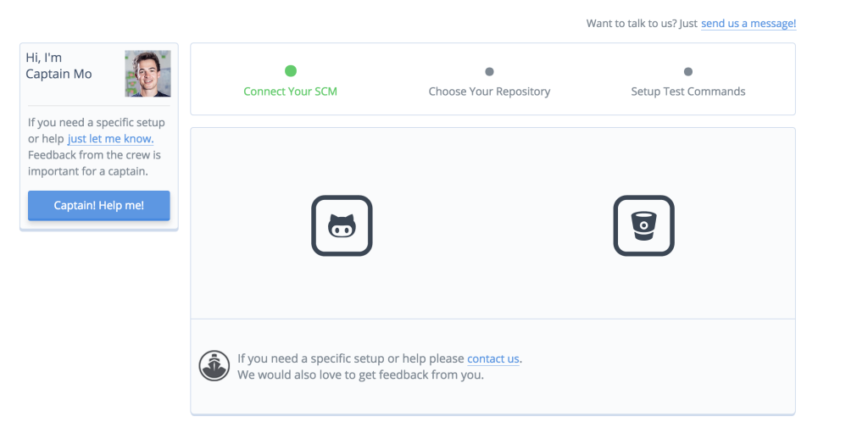Click "If you need a specific setup" in Captain Mo's card
Viewport: 868px width, 444px height.
[96, 123]
